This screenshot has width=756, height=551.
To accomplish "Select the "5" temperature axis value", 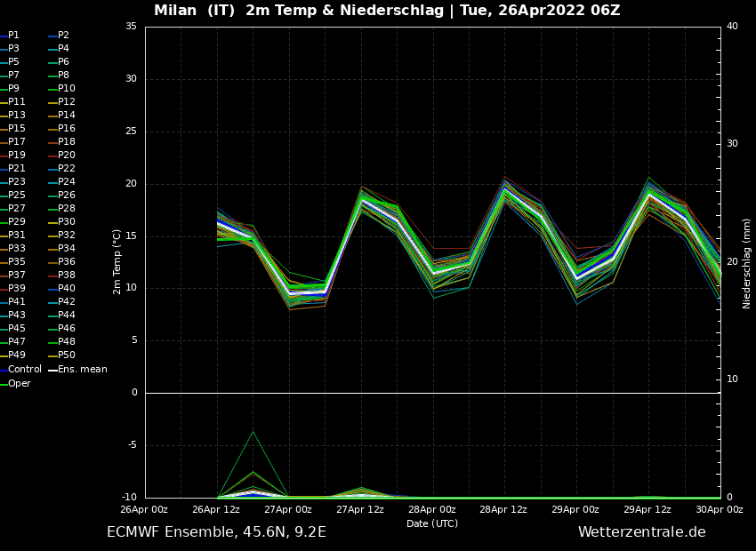I will coord(134,340).
